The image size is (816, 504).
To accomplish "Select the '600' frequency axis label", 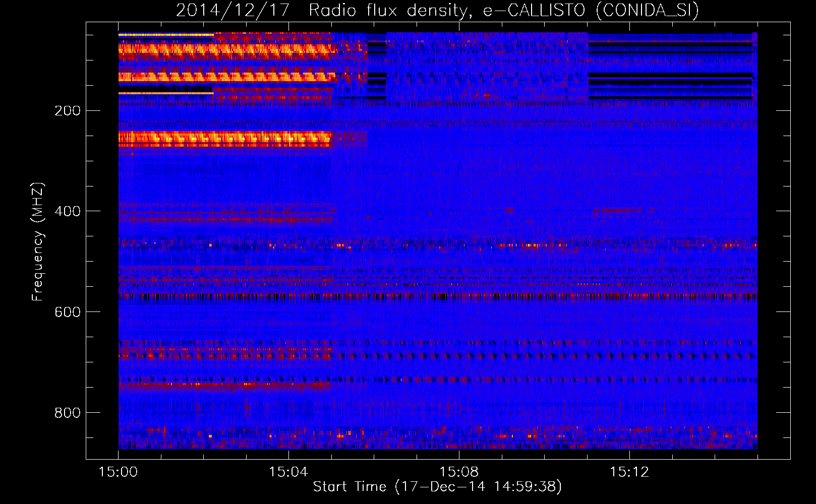I will tap(67, 312).
